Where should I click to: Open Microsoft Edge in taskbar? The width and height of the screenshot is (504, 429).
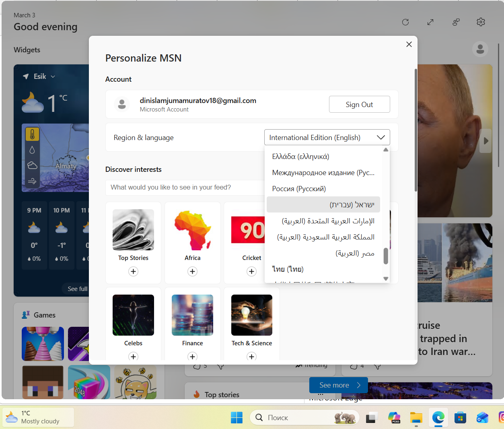[438, 418]
